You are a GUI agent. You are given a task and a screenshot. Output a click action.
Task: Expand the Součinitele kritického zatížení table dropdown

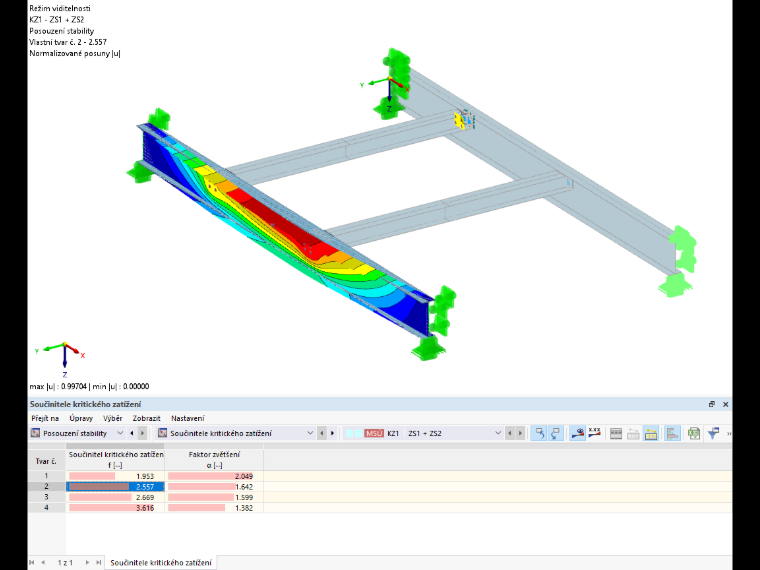(x=310, y=433)
